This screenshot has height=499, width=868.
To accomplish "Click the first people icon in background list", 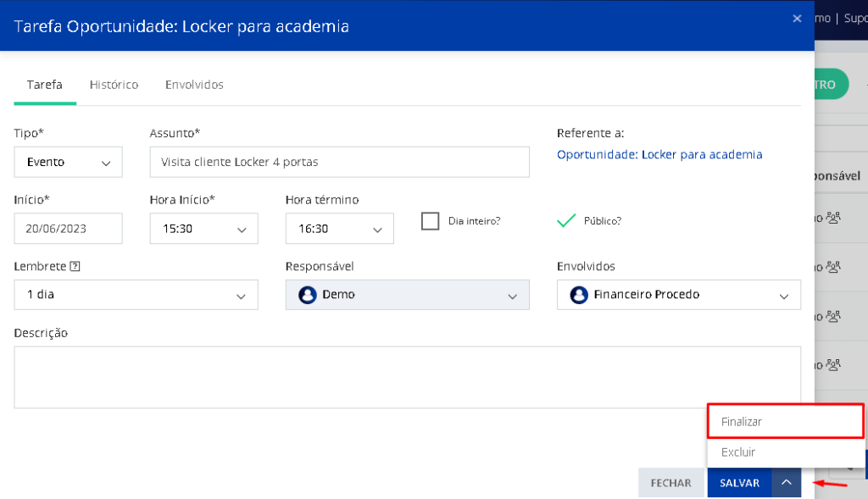I will [x=833, y=218].
